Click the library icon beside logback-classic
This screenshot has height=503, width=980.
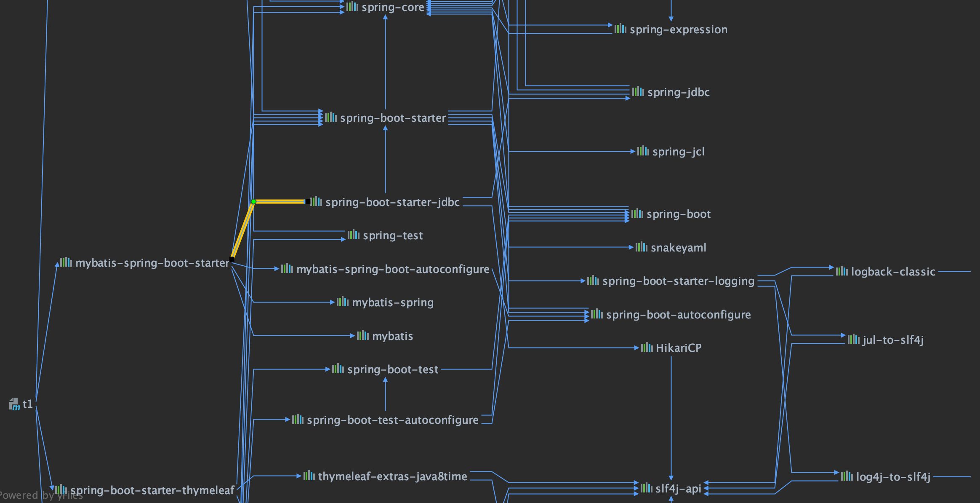[842, 271]
